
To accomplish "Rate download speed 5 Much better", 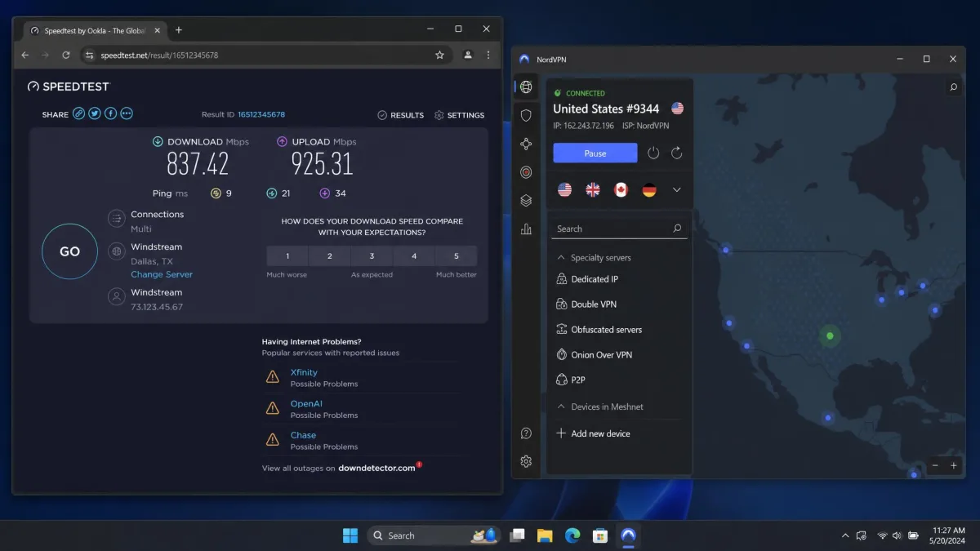I will pyautogui.click(x=457, y=256).
